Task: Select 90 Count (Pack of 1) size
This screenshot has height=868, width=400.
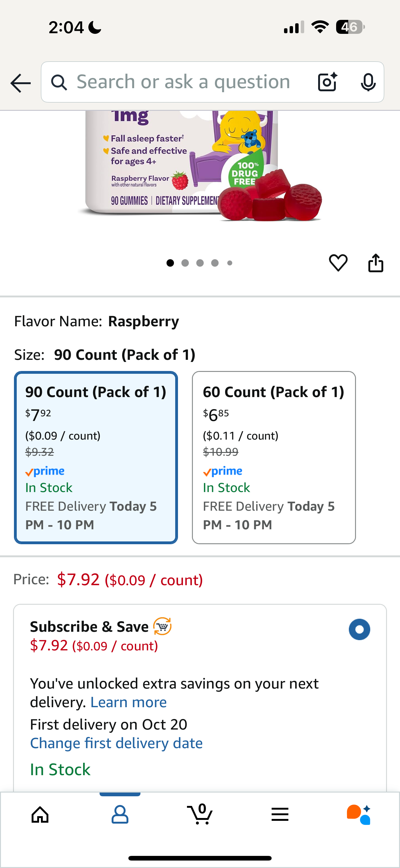Action: (96, 457)
